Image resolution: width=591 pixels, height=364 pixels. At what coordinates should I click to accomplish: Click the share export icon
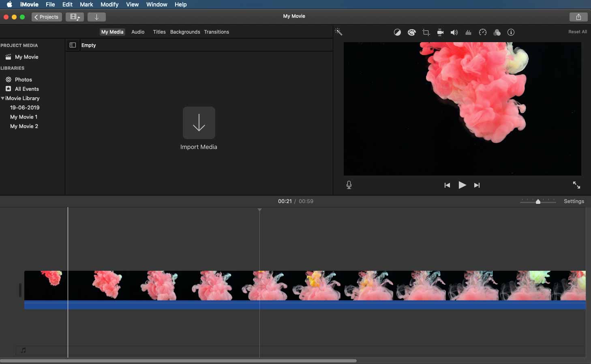coord(578,17)
